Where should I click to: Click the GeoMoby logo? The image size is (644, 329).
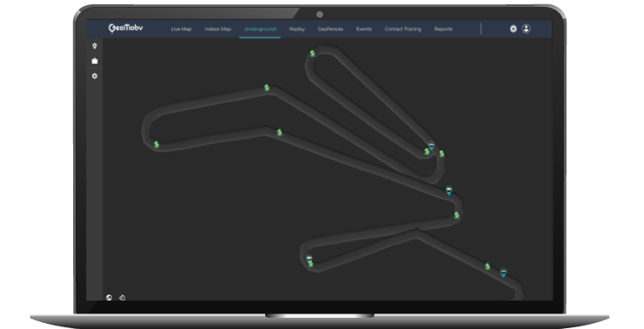pos(125,28)
